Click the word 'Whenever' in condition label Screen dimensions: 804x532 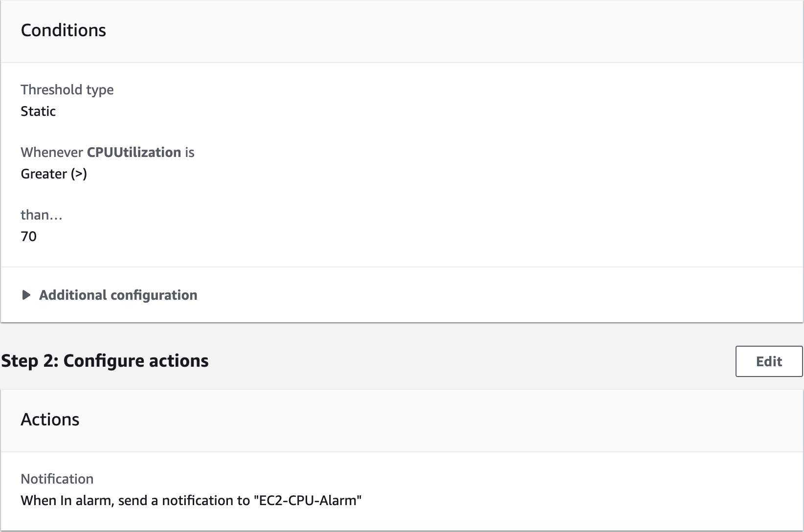52,152
